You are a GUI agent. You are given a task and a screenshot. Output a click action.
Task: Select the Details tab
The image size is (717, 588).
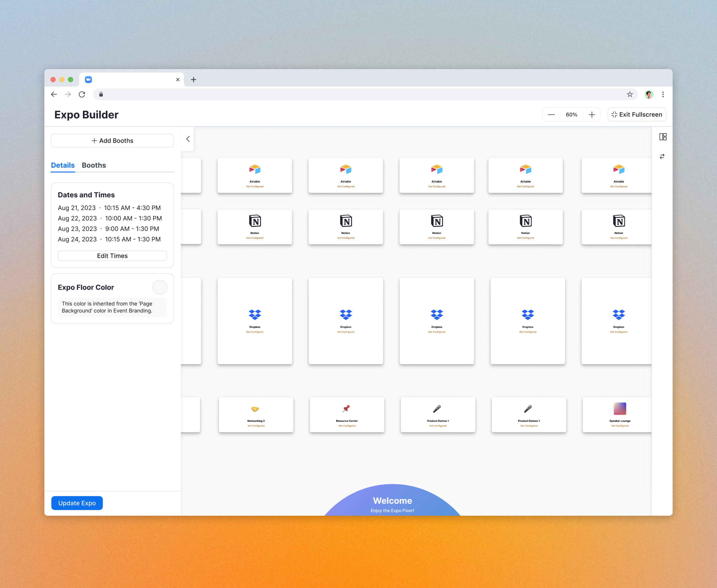[x=63, y=165]
